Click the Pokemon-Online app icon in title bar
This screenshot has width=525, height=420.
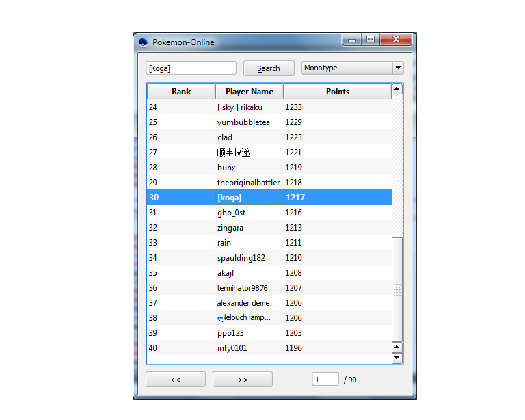point(144,42)
